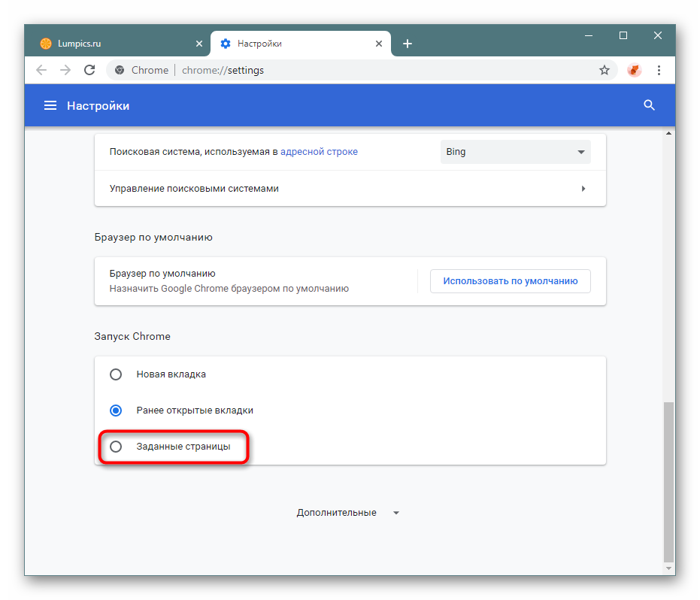Minimize the Chrome window
The width and height of the screenshot is (700, 600).
click(589, 36)
